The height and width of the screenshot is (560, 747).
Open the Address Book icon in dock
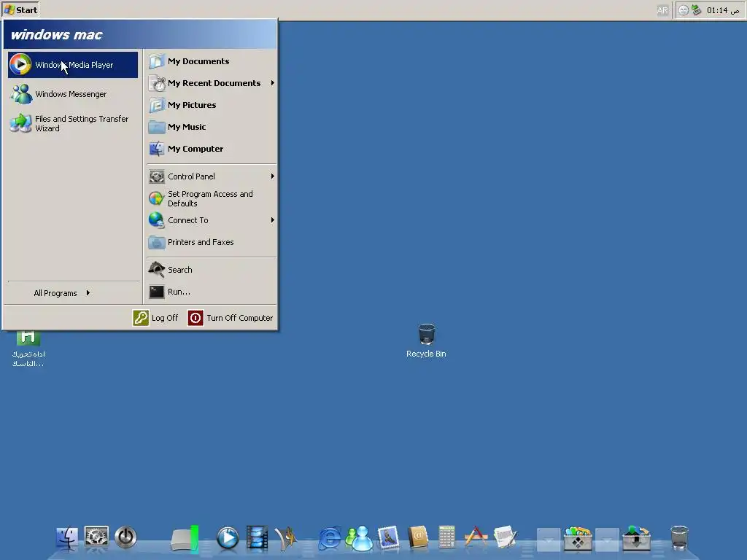pyautogui.click(x=418, y=538)
